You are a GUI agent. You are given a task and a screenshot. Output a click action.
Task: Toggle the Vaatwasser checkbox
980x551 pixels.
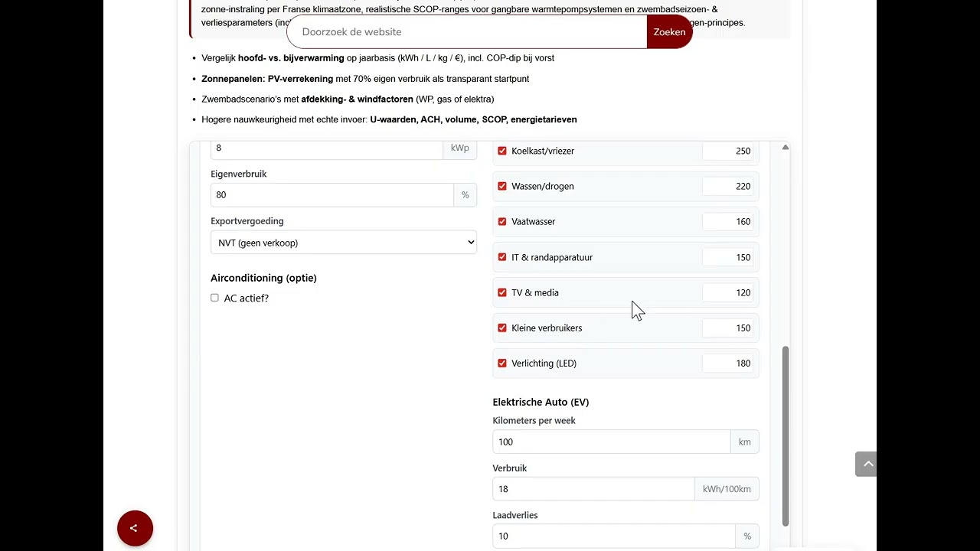(x=502, y=221)
